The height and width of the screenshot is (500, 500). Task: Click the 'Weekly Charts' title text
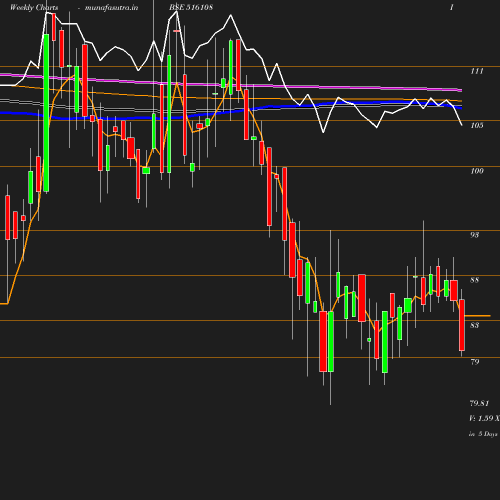pos(34,7)
